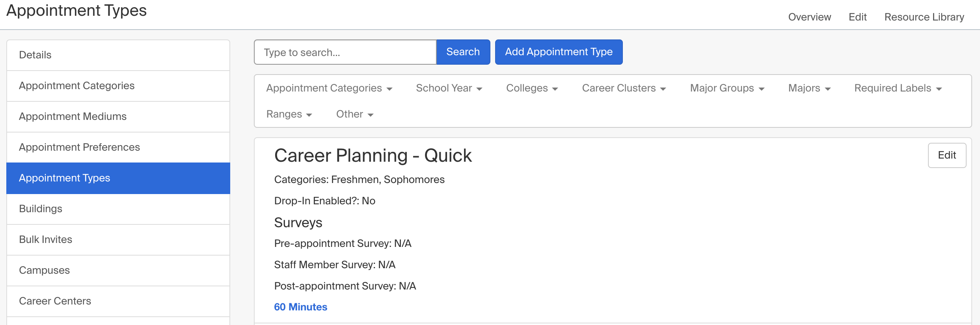
Task: Open the Colleges filter dropdown
Action: coord(532,88)
